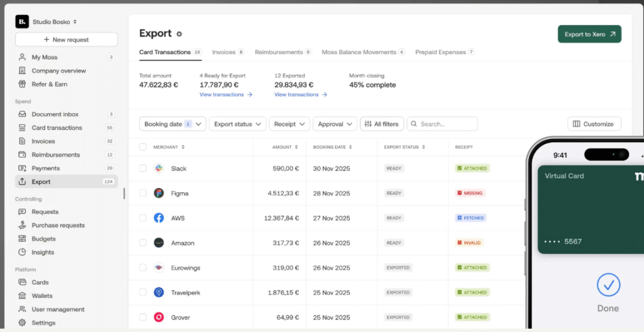Select the Eurowings transaction checkbox
The image size is (644, 332).
pos(143,268)
